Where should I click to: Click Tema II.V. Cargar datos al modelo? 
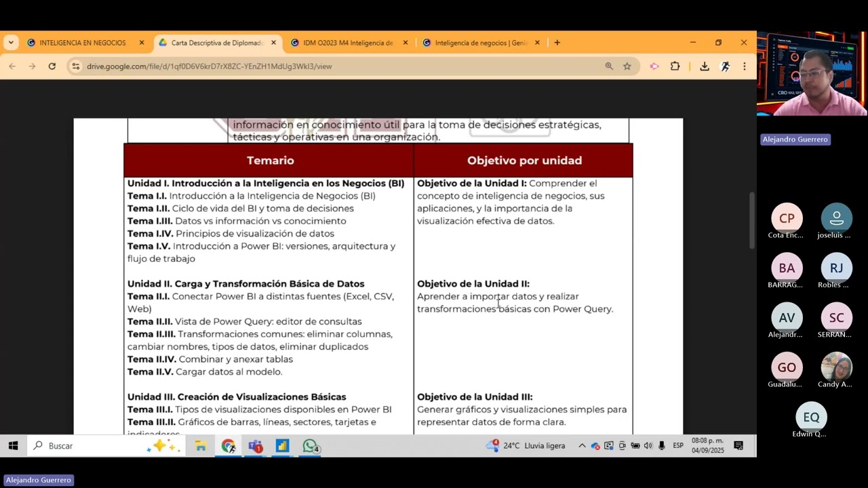click(x=205, y=372)
